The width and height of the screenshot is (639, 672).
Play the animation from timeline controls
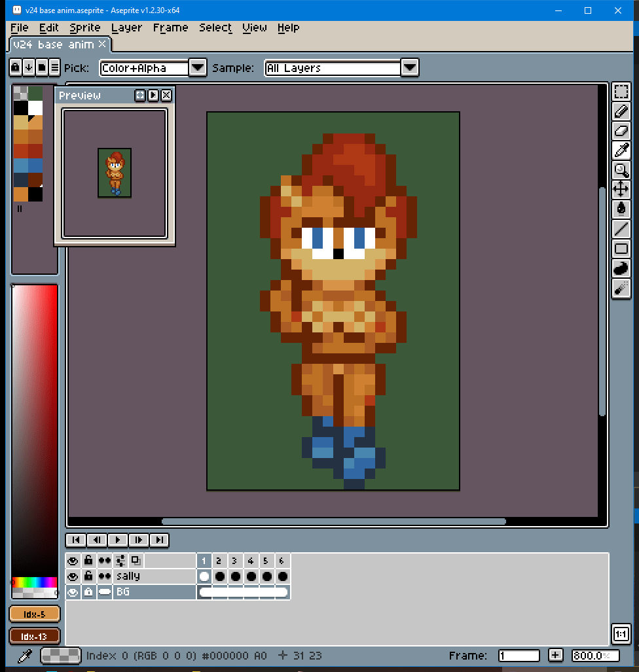click(x=118, y=540)
